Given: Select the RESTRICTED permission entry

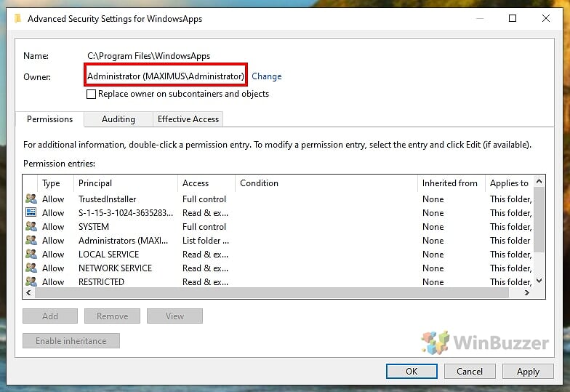Looking at the screenshot, I should [x=278, y=282].
